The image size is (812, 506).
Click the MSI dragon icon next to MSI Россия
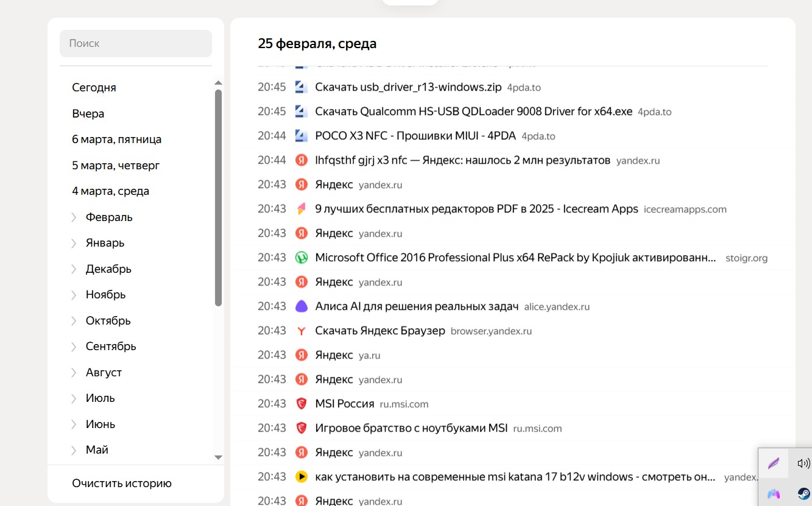(301, 404)
